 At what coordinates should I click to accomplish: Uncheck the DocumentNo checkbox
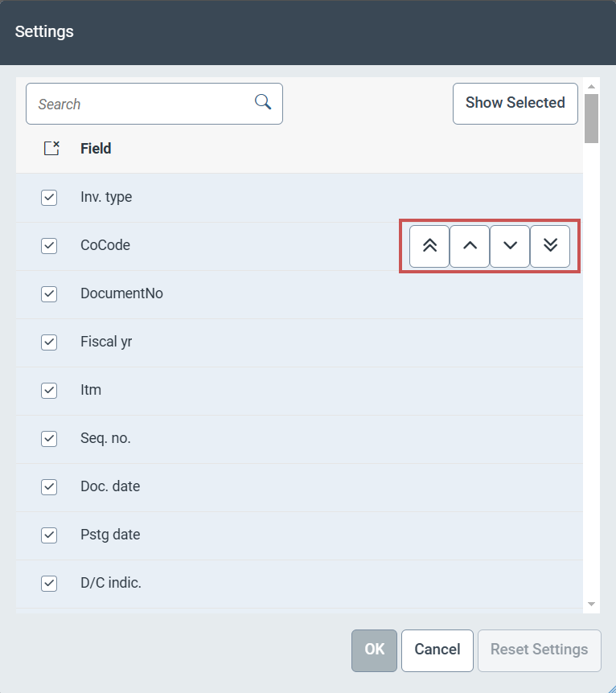pos(49,294)
